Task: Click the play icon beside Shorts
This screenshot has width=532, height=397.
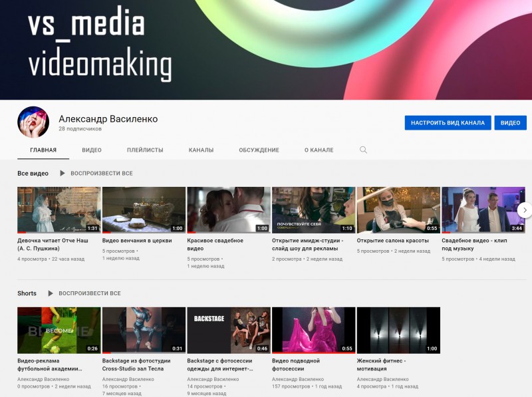Action: [x=51, y=293]
